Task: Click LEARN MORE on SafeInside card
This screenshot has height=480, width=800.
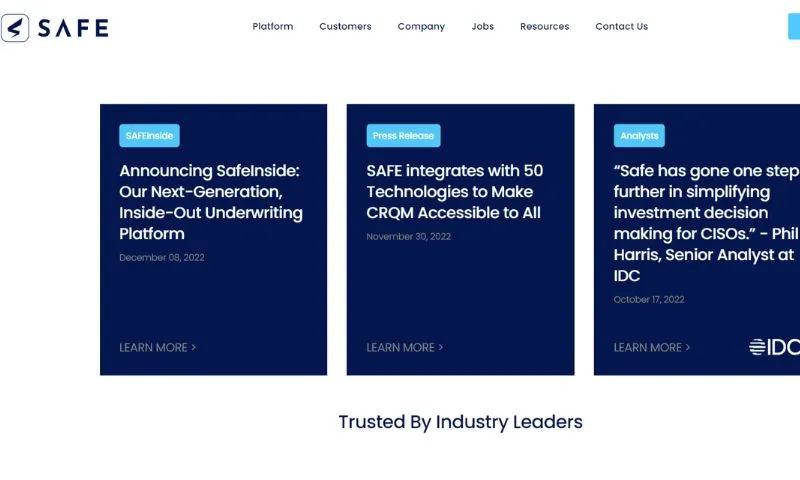Action: 158,347
